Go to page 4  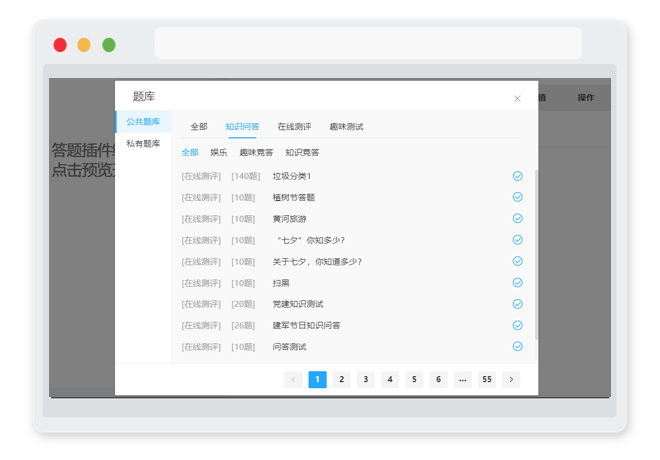point(390,379)
